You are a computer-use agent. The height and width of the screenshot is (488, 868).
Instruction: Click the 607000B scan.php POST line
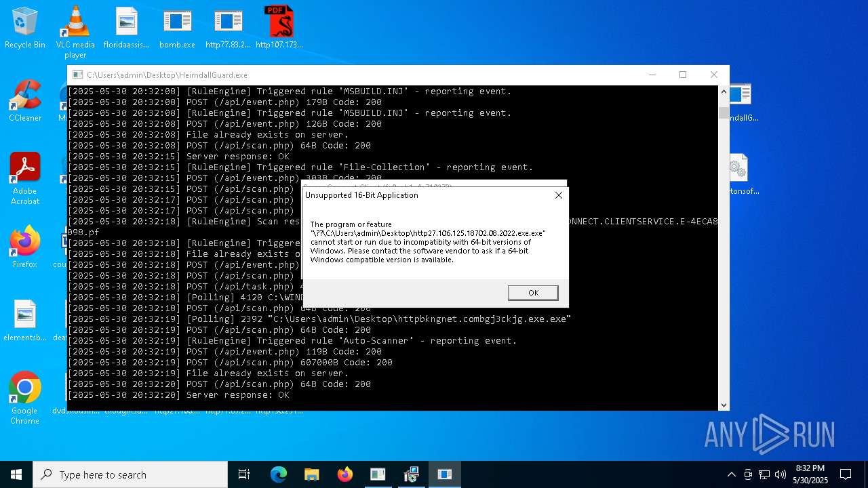[230, 363]
